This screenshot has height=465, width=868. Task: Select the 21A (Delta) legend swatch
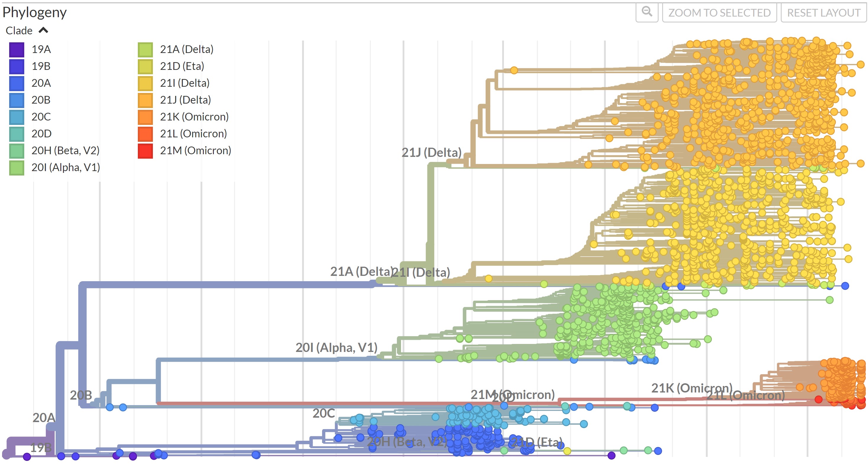pyautogui.click(x=145, y=49)
